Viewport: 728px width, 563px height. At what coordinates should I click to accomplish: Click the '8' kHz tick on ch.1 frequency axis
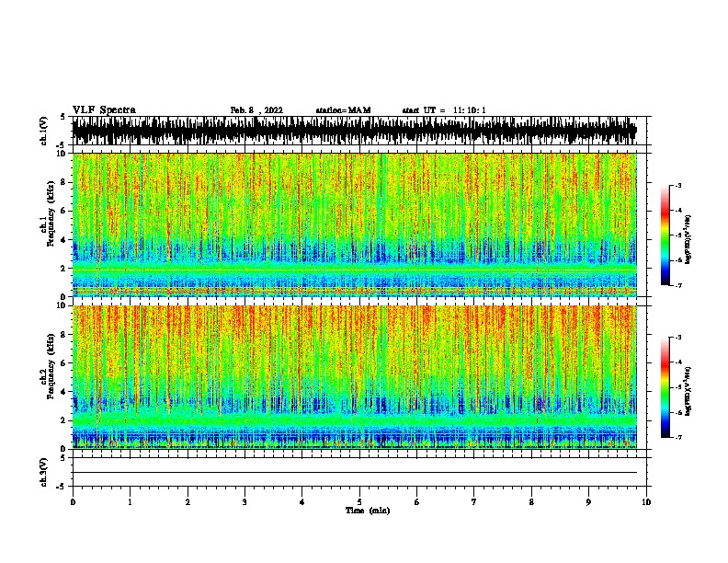pos(64,182)
